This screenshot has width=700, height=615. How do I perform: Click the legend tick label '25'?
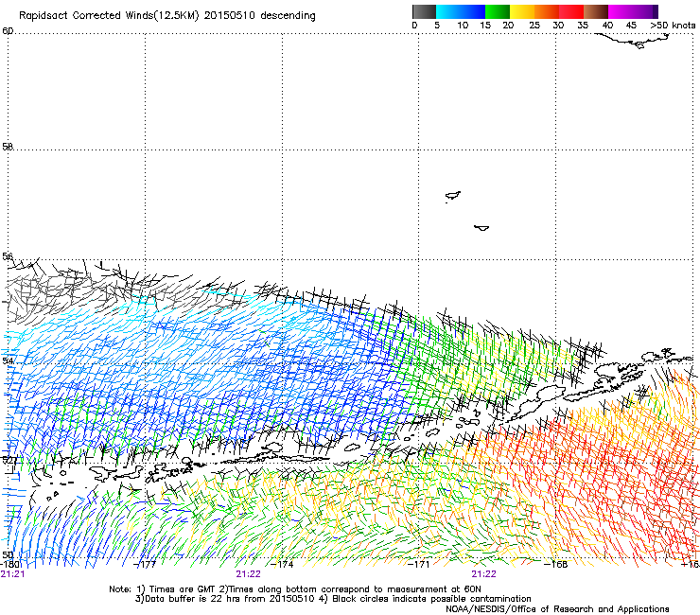pos(534,26)
